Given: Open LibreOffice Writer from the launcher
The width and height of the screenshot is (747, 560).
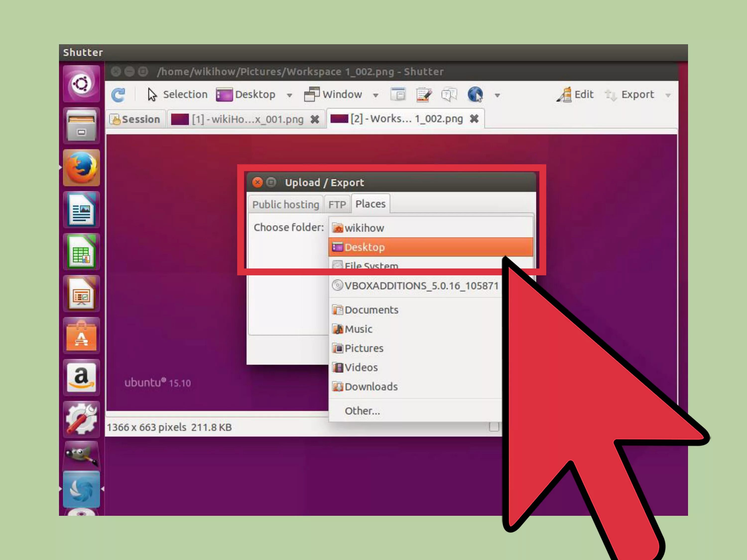Looking at the screenshot, I should (x=81, y=210).
